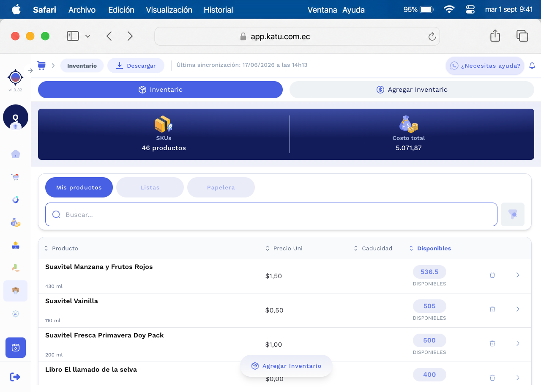The height and width of the screenshot is (392, 541).
Task: Click the Inventario breadcrumb pill
Action: (82, 66)
